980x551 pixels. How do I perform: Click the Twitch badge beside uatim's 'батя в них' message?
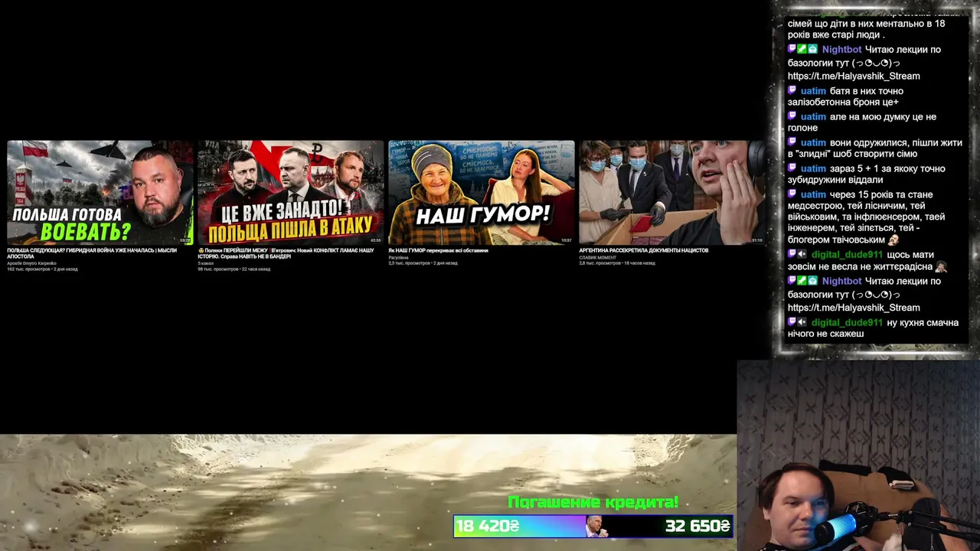pyautogui.click(x=792, y=91)
